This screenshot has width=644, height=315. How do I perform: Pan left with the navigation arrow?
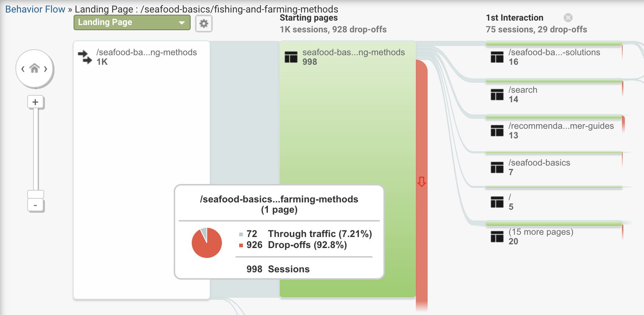click(23, 69)
